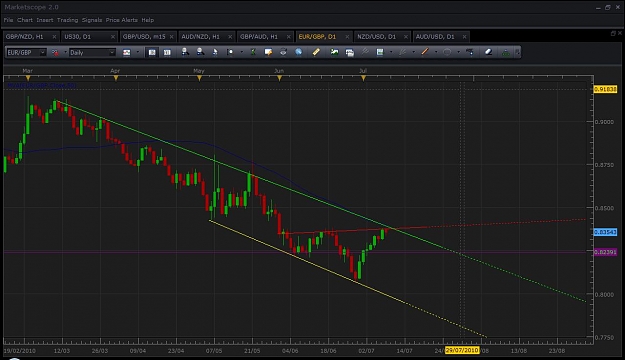This screenshot has height=360, width=625.
Task: Select the eraser tool icon
Action: (489, 52)
